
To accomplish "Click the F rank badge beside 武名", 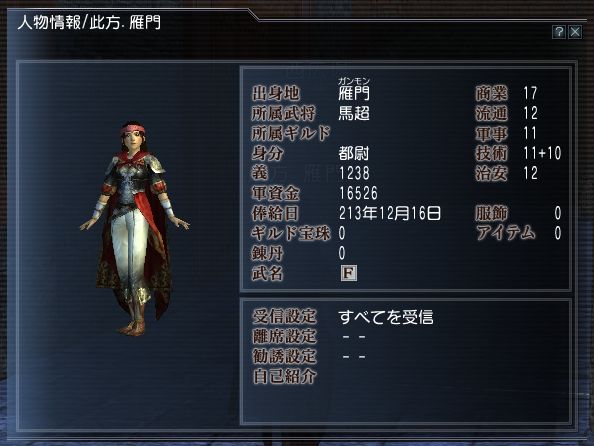I will 349,273.
